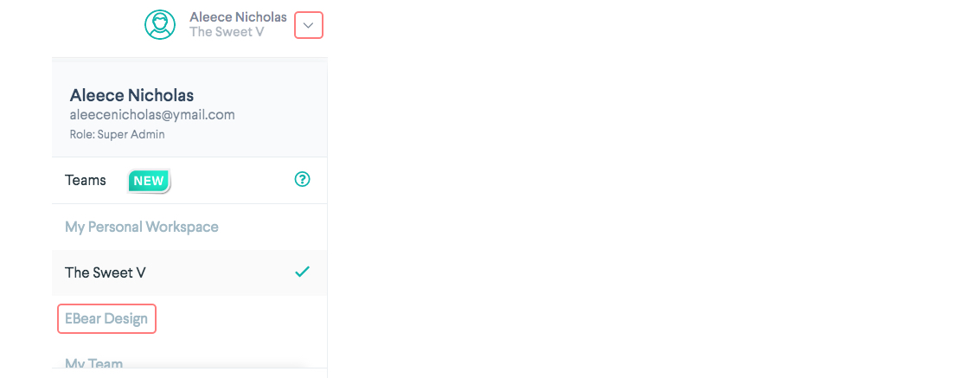Image resolution: width=980 pixels, height=378 pixels.
Task: Choose the My Team workspace
Action: coord(94,364)
